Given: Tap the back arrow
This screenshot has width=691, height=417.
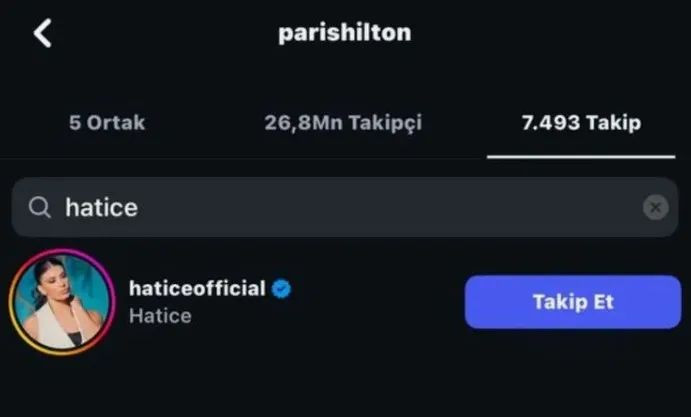Looking at the screenshot, I should click(41, 34).
